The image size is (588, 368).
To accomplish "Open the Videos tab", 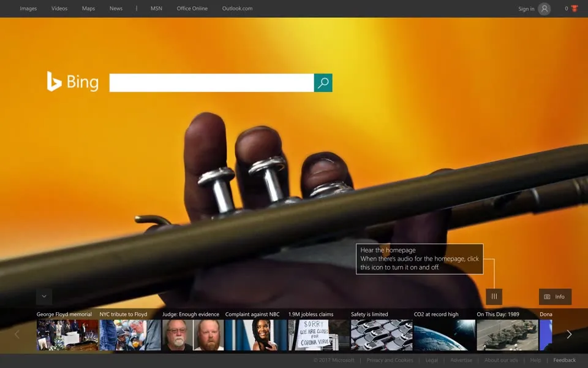I will (x=59, y=8).
